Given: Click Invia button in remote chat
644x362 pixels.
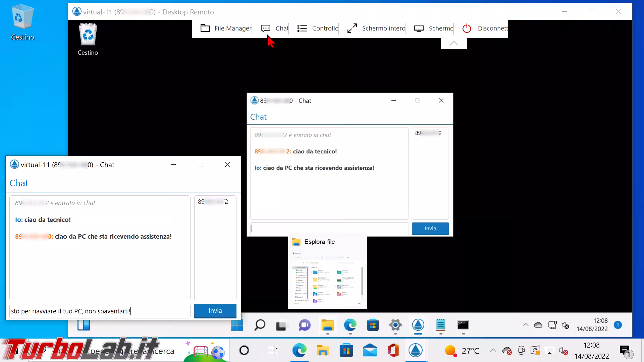Looking at the screenshot, I should tap(430, 229).
